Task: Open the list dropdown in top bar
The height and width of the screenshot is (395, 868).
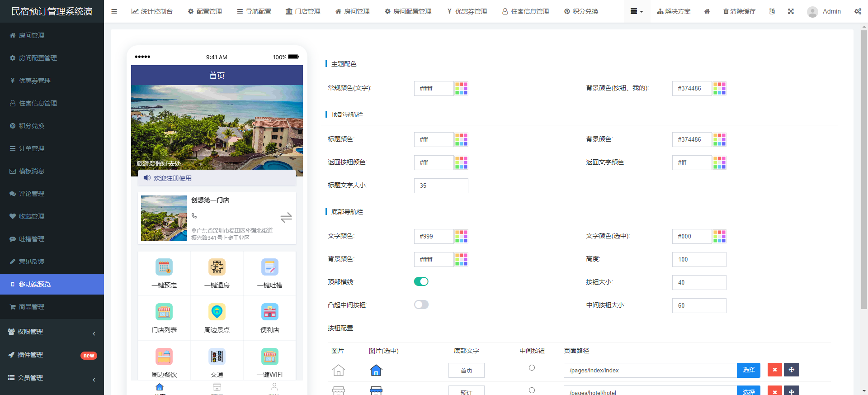Action: point(637,11)
